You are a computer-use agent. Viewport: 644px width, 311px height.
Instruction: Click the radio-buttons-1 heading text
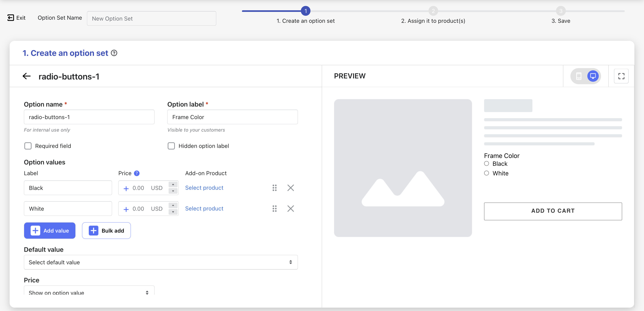[x=69, y=76]
